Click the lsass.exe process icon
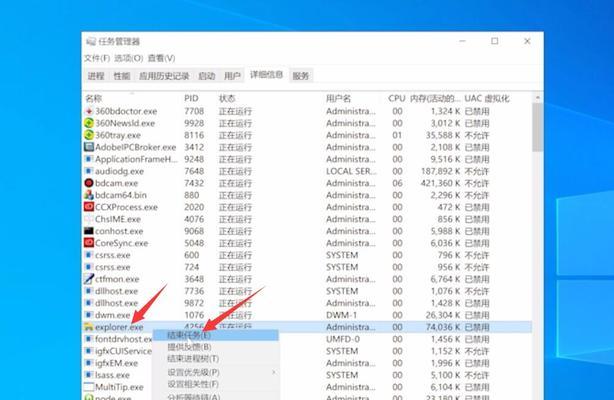Viewport: 614px width, 400px height. point(89,375)
